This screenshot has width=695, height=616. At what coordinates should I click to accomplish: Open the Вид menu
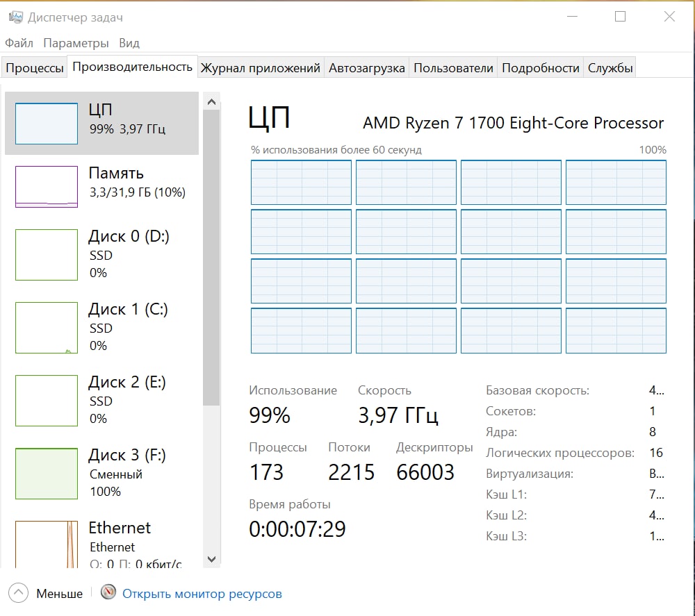[x=129, y=43]
